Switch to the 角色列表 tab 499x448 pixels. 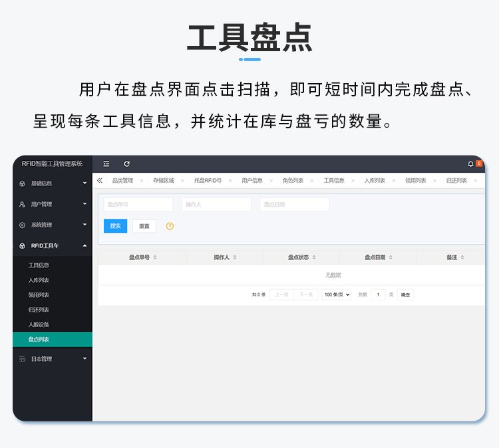pos(293,181)
